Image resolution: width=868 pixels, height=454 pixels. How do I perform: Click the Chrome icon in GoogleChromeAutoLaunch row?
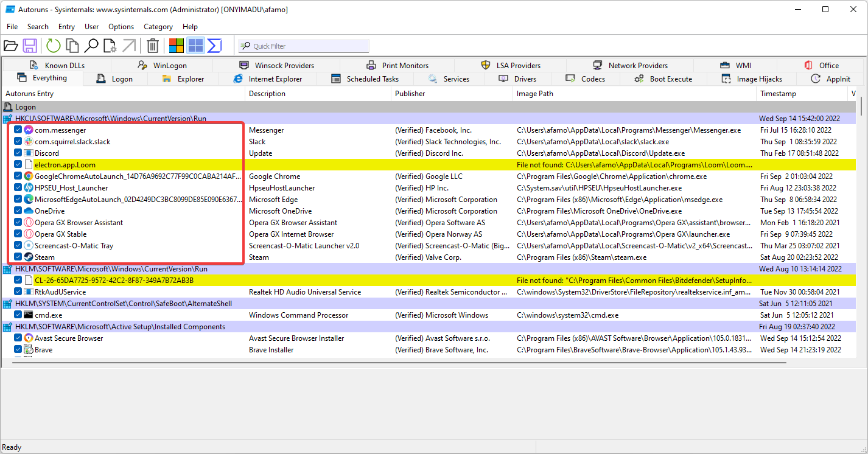point(29,176)
